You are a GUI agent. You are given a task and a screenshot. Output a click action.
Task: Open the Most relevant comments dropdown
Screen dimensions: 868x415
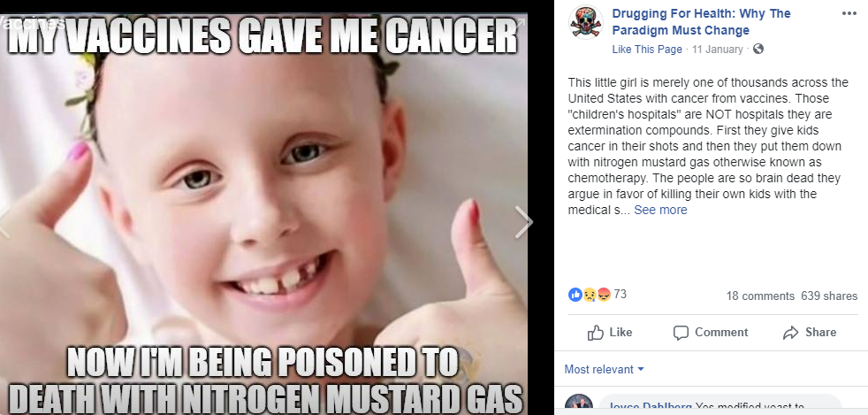coord(604,370)
